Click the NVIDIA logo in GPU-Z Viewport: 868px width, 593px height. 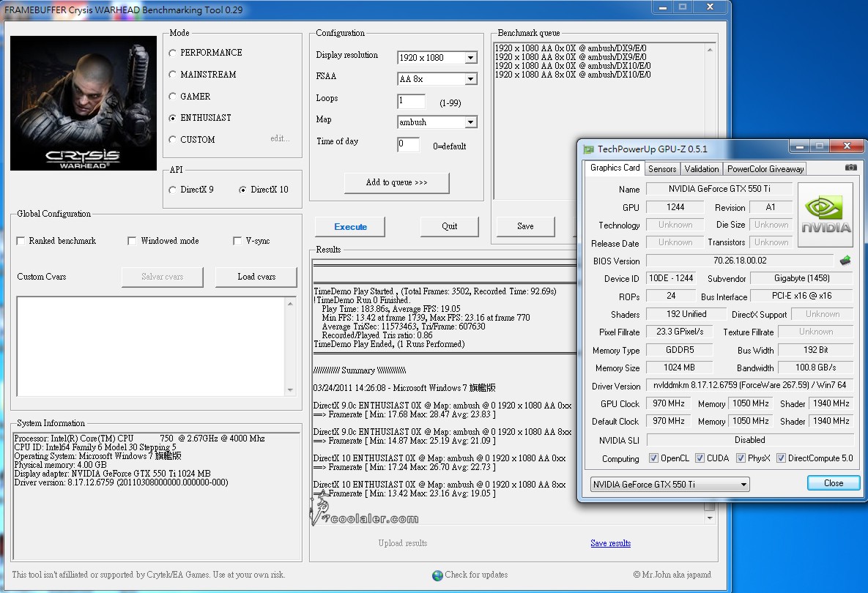coord(826,215)
